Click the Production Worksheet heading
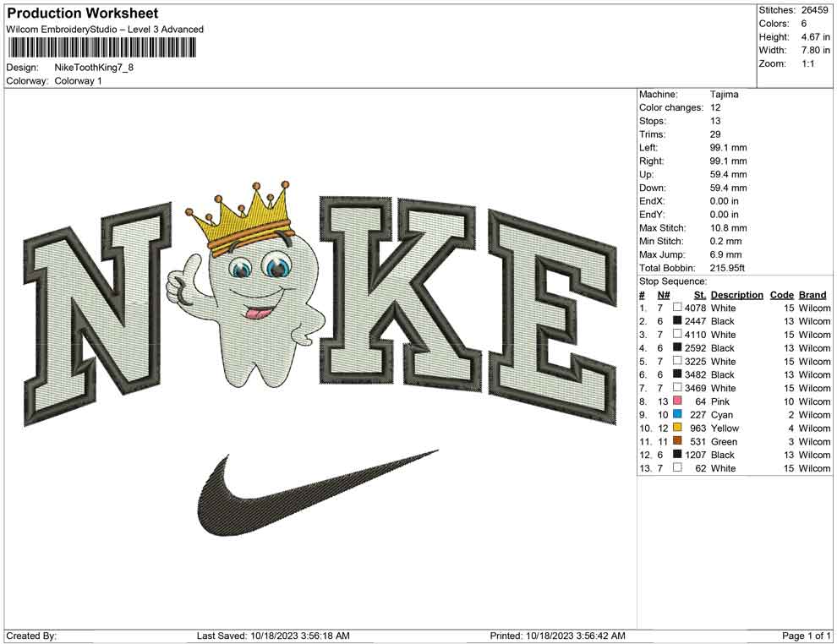 (x=83, y=13)
